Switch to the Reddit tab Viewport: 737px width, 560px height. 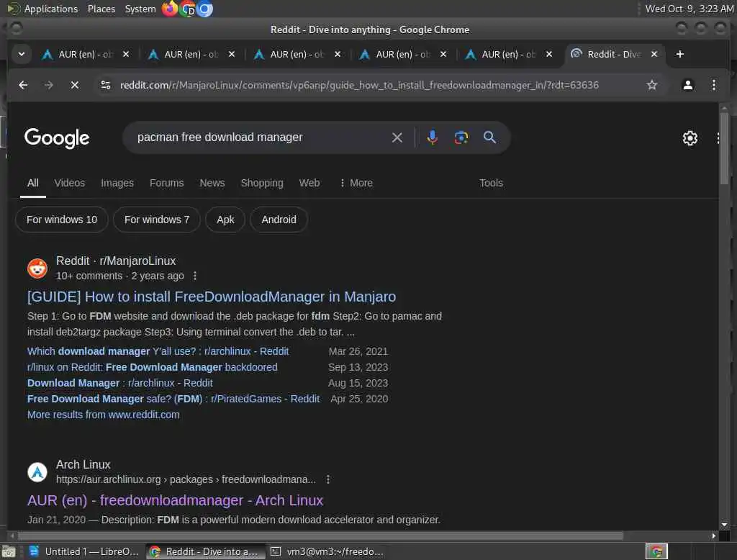(607, 54)
